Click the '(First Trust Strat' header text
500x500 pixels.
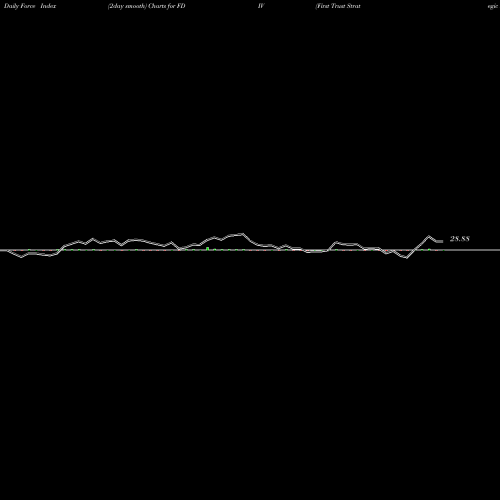338,6
